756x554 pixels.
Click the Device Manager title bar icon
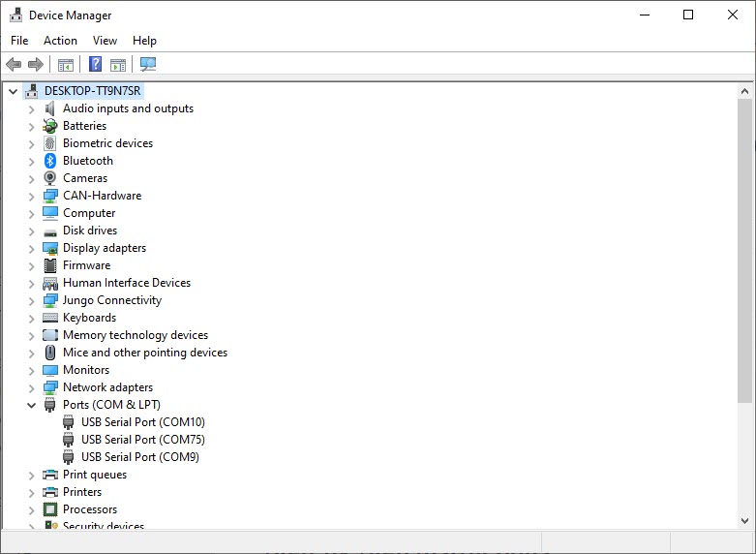pos(15,15)
